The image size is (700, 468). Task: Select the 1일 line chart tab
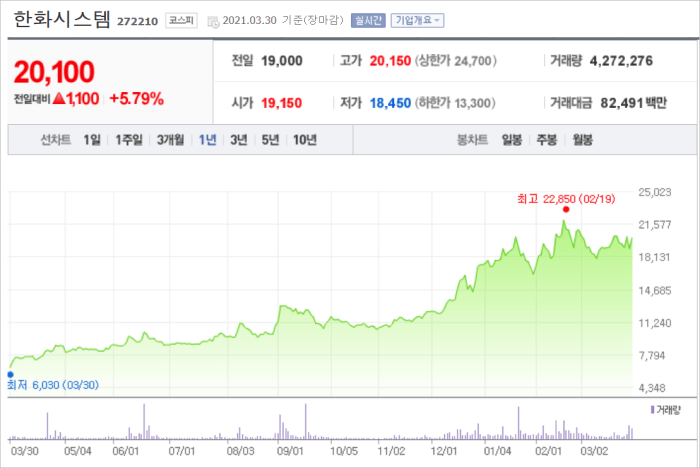(x=92, y=140)
